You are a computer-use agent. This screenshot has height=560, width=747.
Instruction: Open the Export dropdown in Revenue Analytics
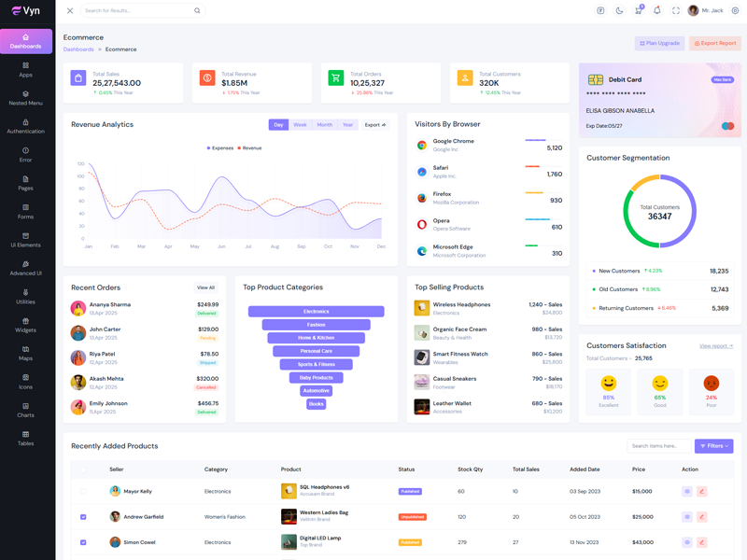coord(375,124)
